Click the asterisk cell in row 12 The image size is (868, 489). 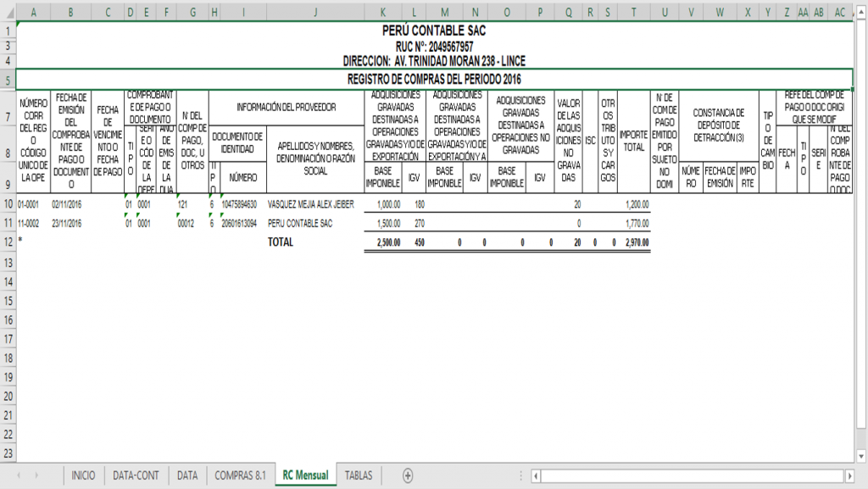point(33,242)
